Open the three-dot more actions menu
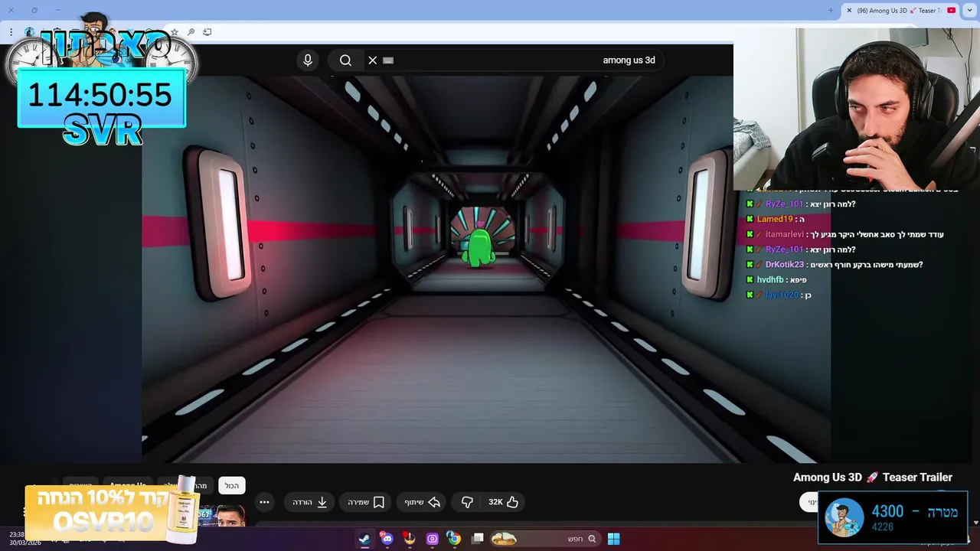The image size is (980, 551). click(264, 502)
